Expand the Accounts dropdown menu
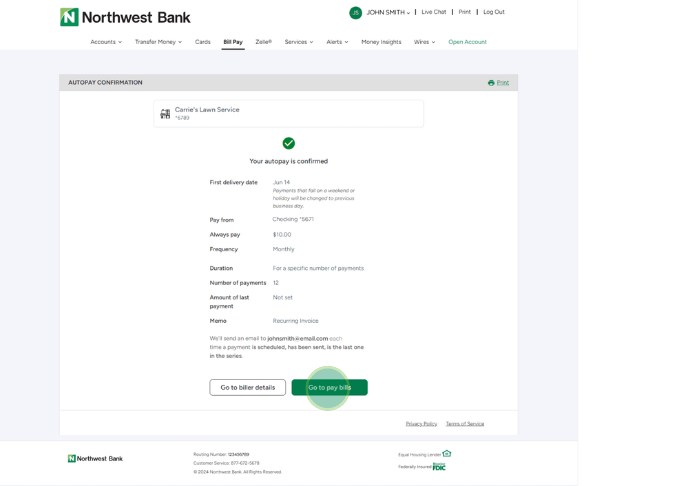 [106, 42]
